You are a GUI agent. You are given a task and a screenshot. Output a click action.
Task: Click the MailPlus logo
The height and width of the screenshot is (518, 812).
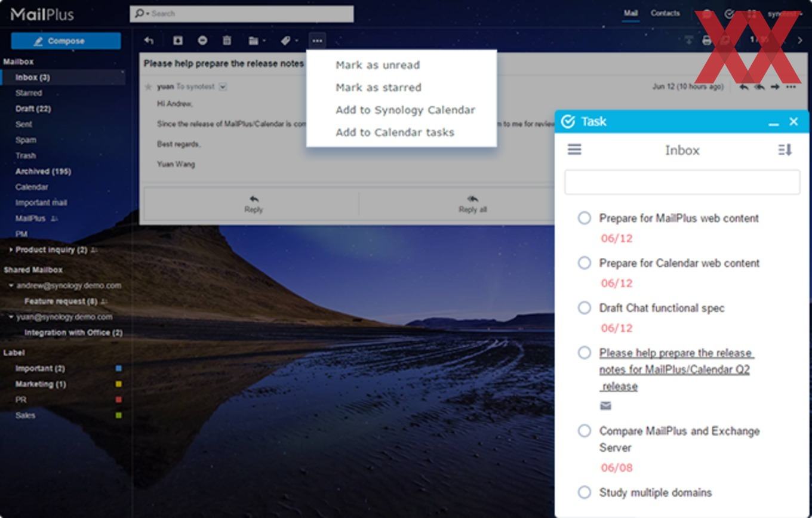coord(42,14)
